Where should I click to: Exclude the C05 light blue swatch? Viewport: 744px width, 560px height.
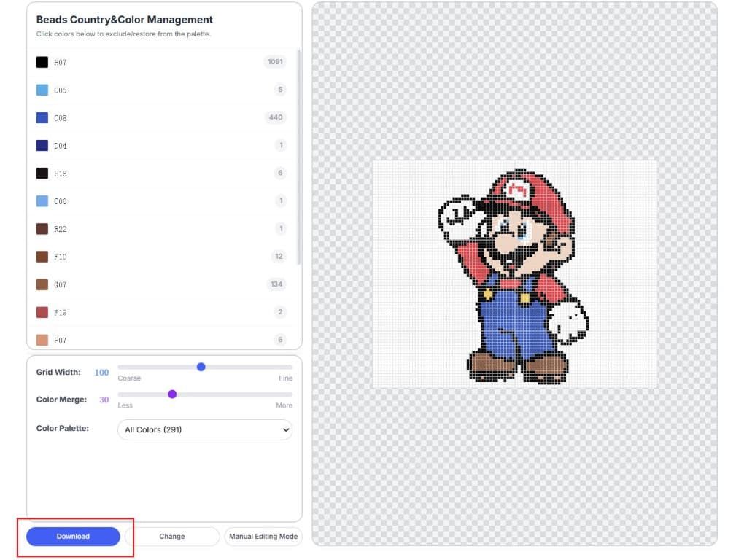coord(42,90)
